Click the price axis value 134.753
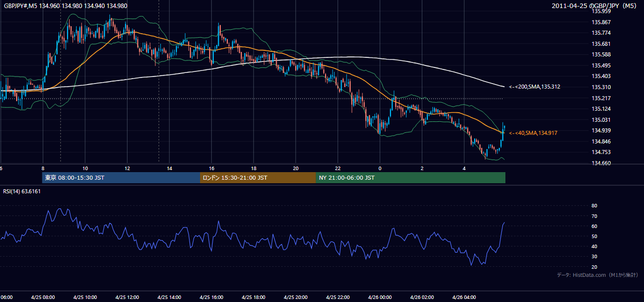The height and width of the screenshot is (302, 644). coord(602,152)
